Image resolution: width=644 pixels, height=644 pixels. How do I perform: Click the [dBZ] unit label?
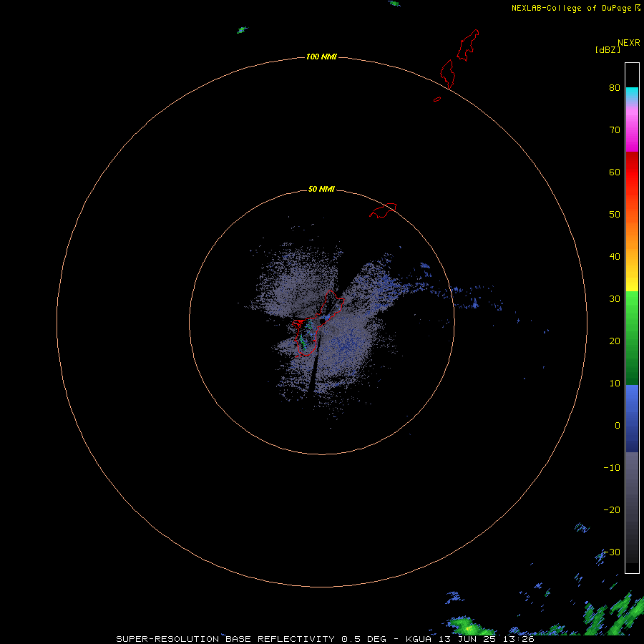point(608,50)
